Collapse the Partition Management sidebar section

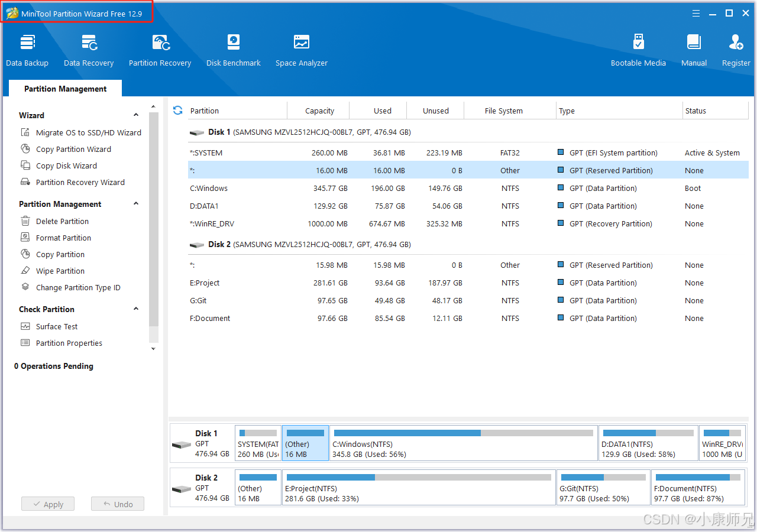coord(136,204)
